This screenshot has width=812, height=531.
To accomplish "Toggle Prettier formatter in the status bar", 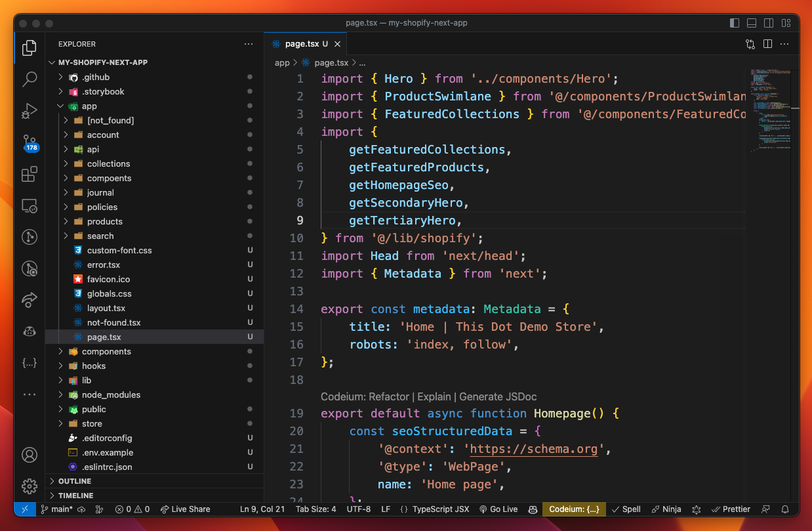I will 730,509.
